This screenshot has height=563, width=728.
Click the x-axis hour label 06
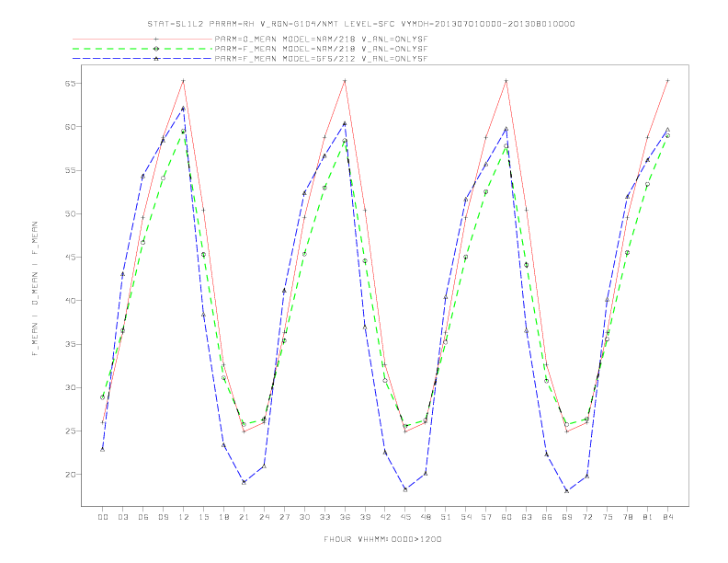pyautogui.click(x=143, y=517)
